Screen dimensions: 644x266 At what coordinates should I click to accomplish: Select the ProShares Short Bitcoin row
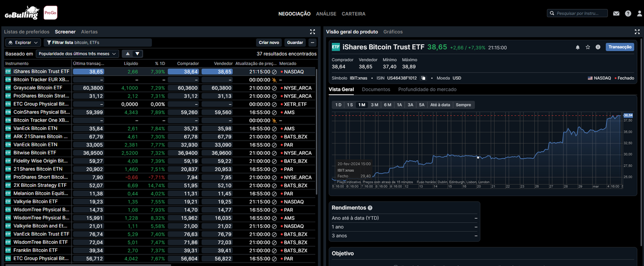160,177
